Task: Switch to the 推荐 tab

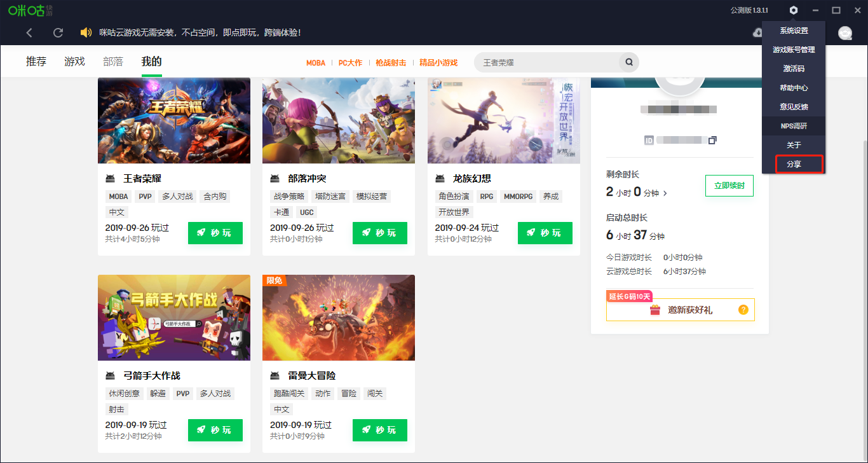Action: [36, 62]
